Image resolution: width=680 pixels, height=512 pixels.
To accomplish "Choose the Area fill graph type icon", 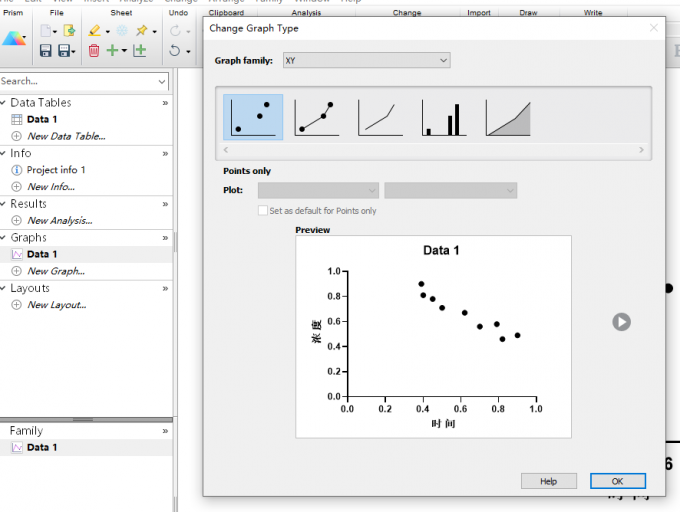I will (508, 117).
